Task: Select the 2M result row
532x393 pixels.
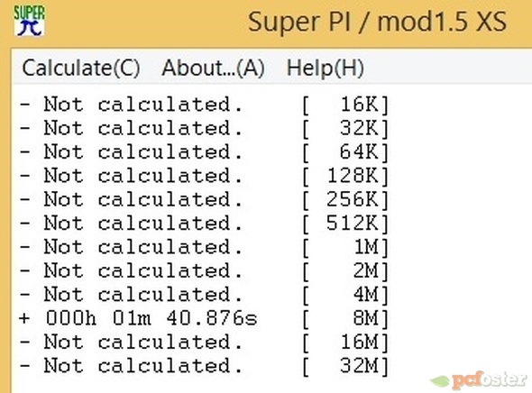Action: [205, 270]
